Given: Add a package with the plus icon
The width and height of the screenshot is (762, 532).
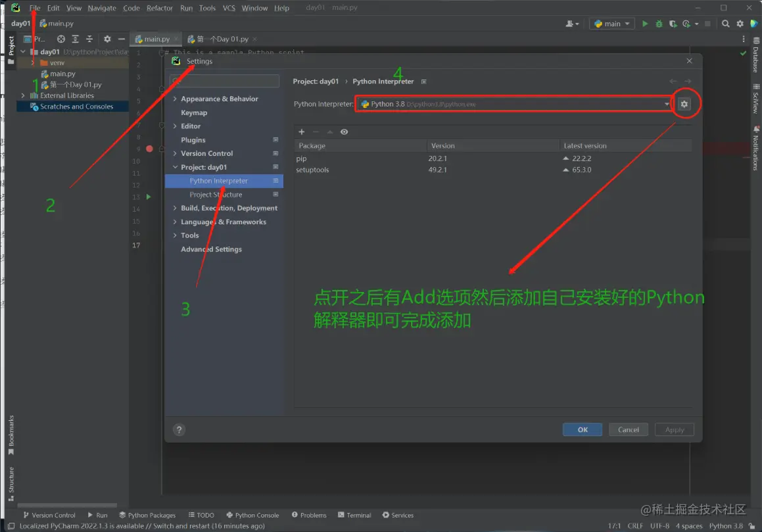Looking at the screenshot, I should pos(301,132).
